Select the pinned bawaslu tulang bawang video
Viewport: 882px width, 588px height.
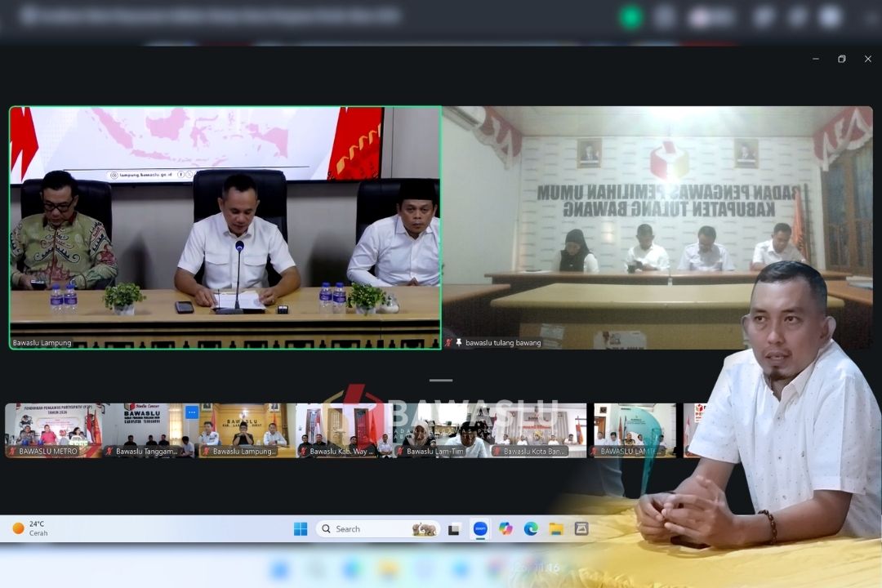(657, 228)
